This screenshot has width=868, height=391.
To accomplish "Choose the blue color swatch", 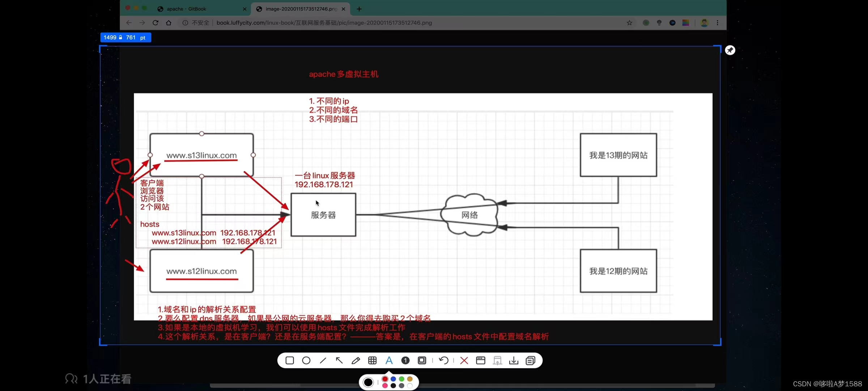I will click(393, 379).
